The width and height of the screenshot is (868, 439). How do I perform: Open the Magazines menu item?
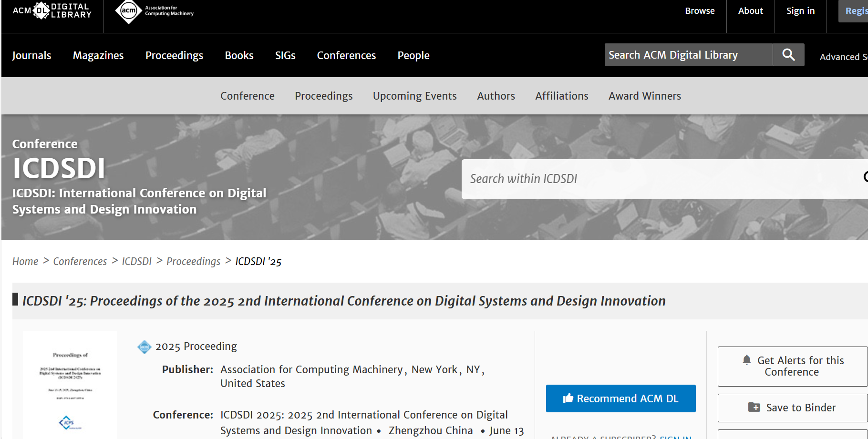(98, 55)
